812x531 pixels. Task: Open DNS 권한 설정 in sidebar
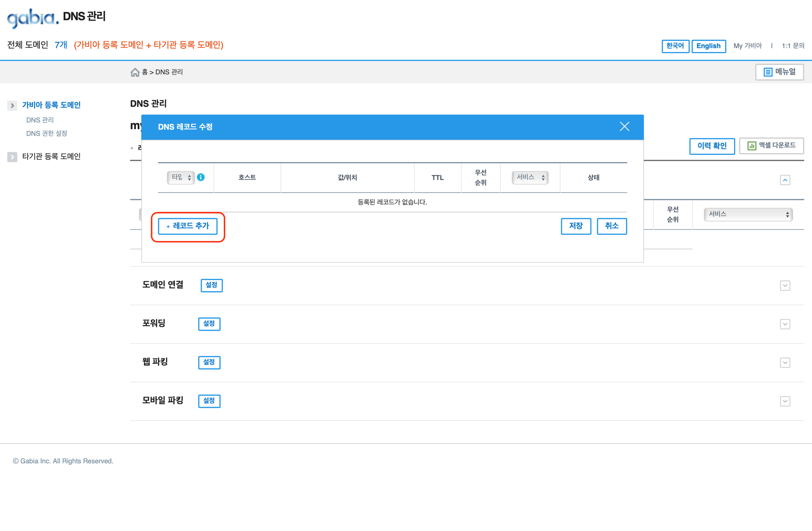pyautogui.click(x=46, y=133)
